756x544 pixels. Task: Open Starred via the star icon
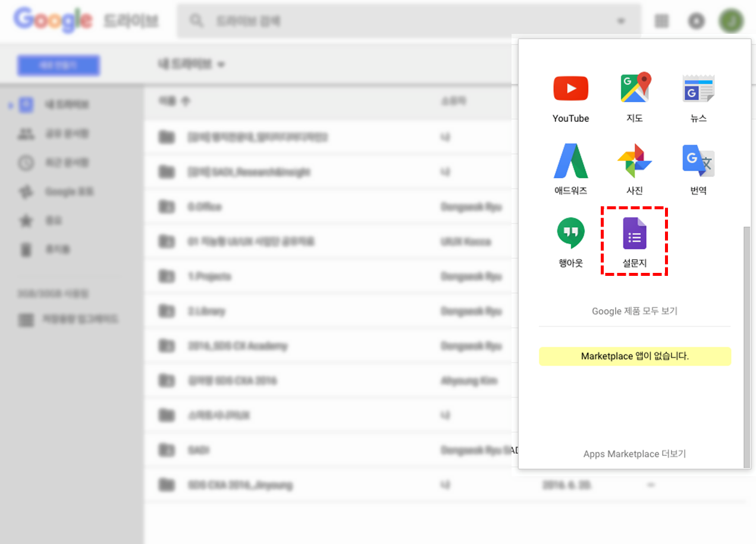[26, 221]
